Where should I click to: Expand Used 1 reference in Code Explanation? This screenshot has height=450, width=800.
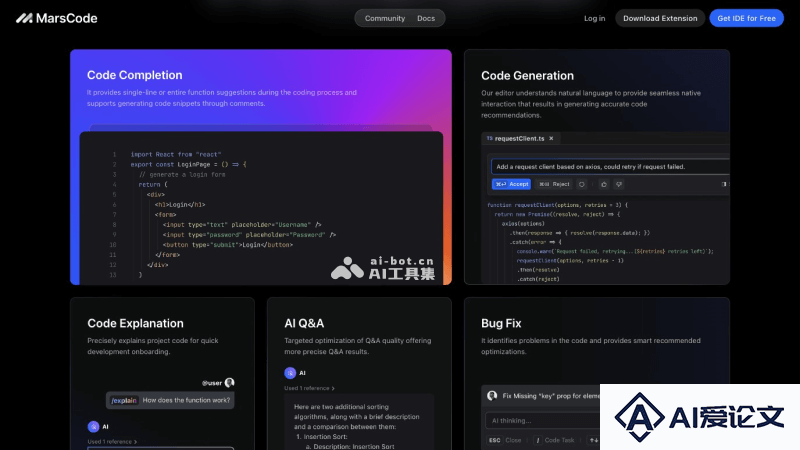[112, 442]
